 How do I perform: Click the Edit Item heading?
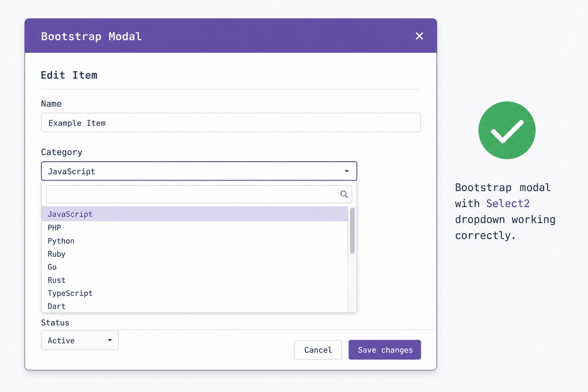(69, 75)
